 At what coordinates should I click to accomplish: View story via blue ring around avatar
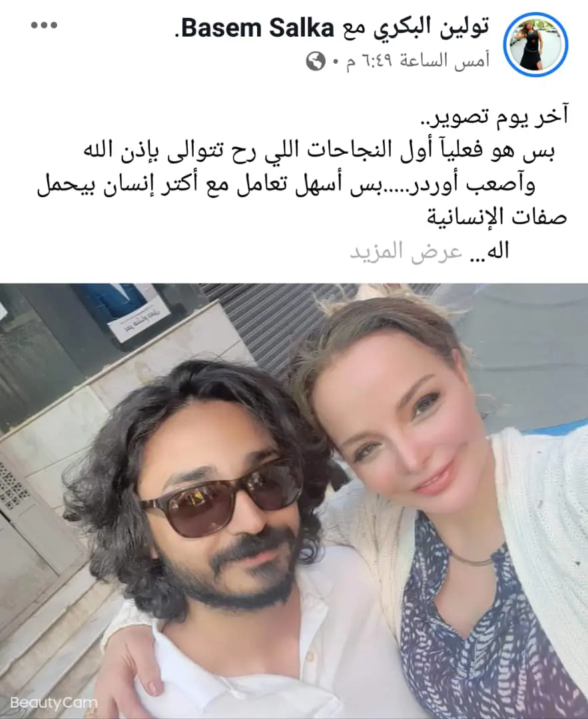coord(535,45)
